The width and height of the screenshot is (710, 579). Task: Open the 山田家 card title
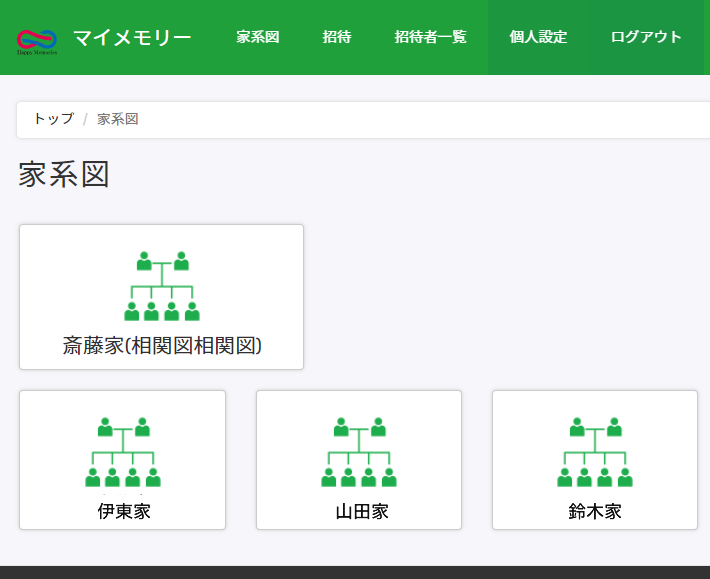click(359, 512)
